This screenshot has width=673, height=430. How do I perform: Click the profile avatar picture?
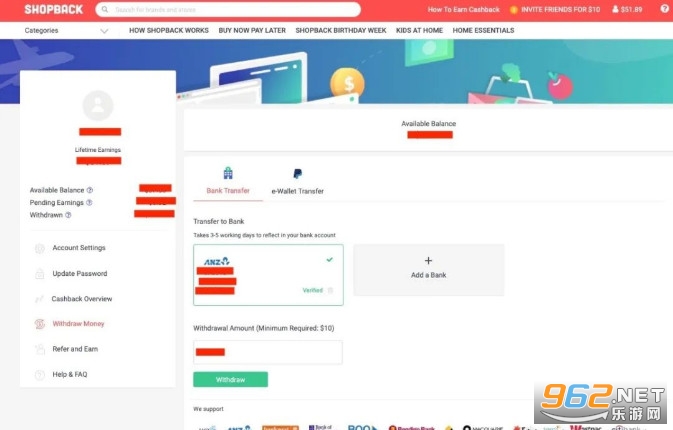coord(98,106)
